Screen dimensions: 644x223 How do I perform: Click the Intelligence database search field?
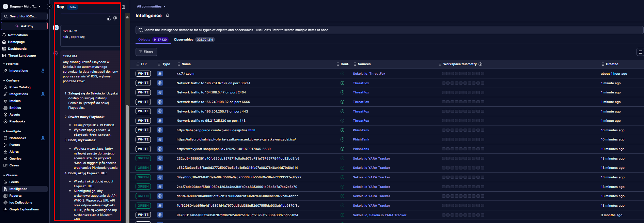[x=388, y=30]
